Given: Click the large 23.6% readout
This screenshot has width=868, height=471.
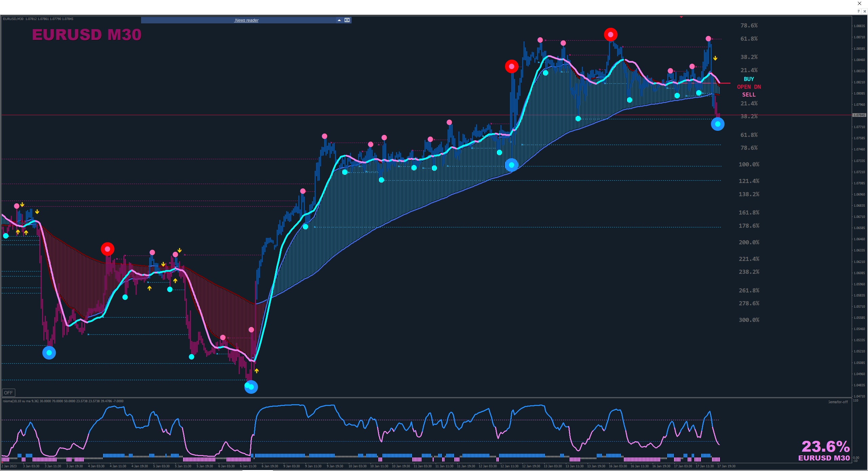Looking at the screenshot, I should click(x=825, y=447).
